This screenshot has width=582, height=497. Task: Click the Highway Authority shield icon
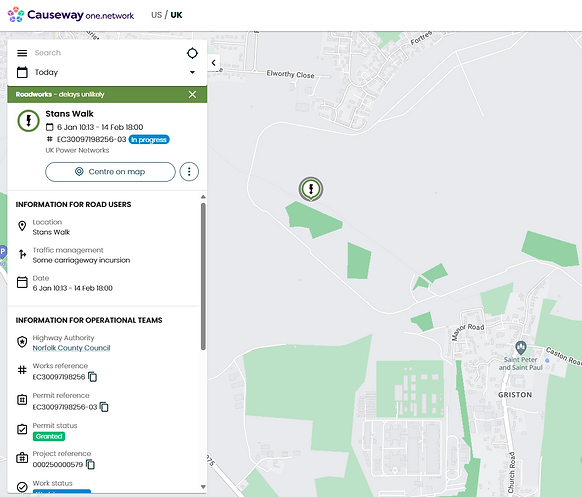(x=22, y=341)
